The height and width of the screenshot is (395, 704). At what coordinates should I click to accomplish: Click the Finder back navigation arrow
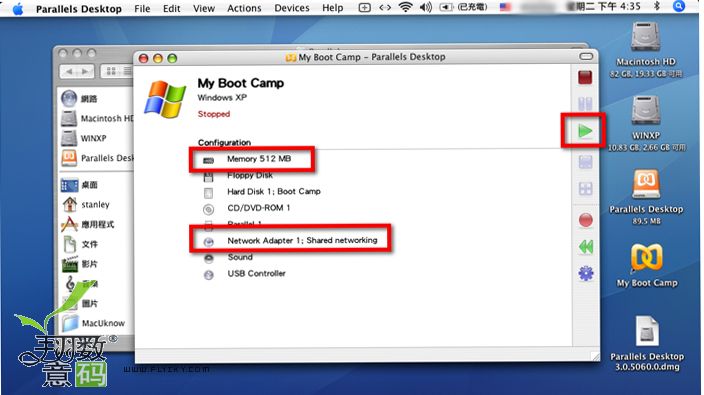[x=69, y=71]
